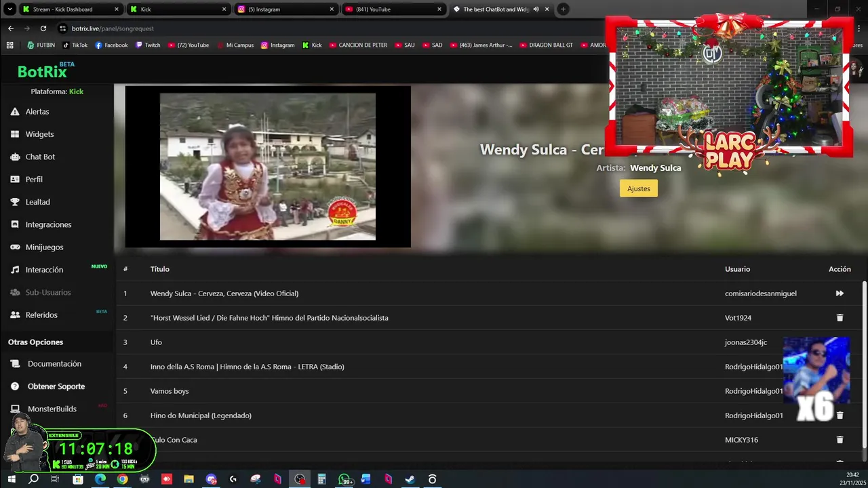The height and width of the screenshot is (488, 868).
Task: Click the Título column header
Action: (x=160, y=269)
